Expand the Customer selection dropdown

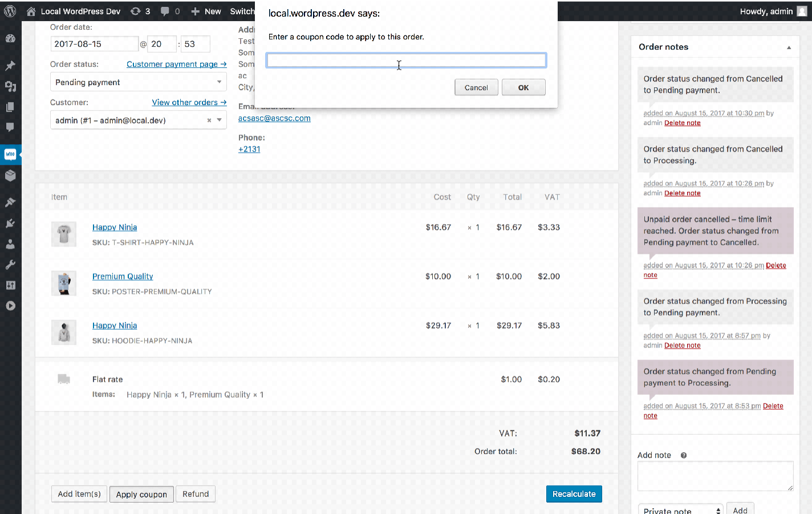(x=220, y=120)
